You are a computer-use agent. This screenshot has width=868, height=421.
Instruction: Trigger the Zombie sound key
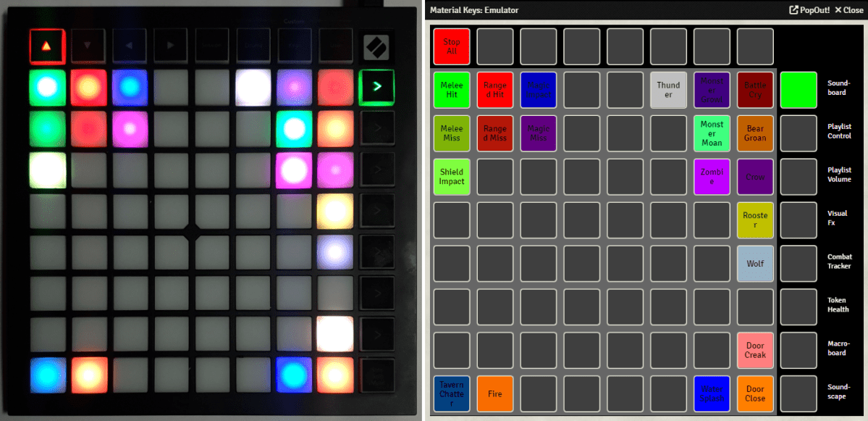[712, 177]
